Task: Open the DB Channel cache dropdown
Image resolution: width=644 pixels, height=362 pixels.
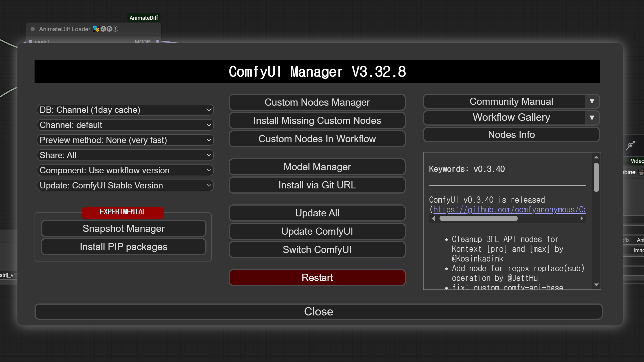Action: 125,110
